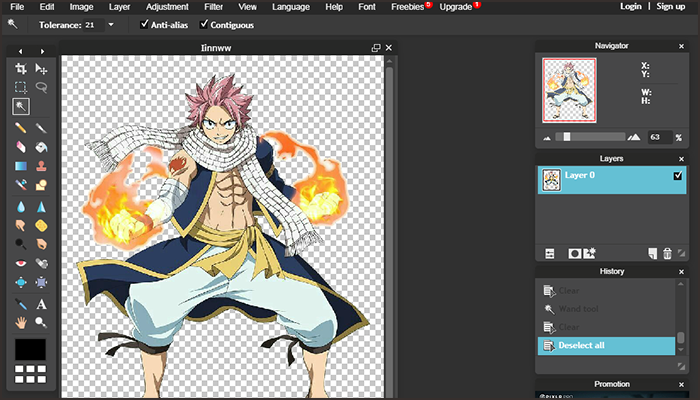Click the new layer icon

tap(652, 254)
